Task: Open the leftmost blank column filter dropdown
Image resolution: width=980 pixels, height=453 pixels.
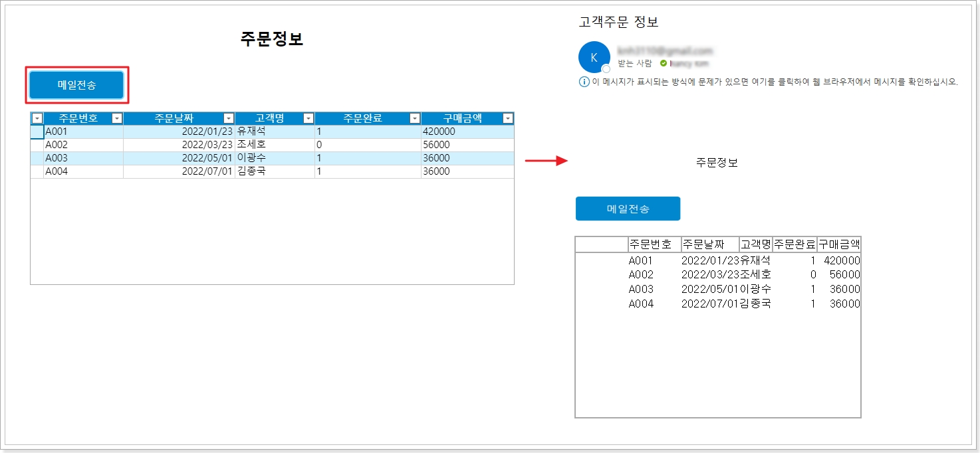Action: [37, 118]
